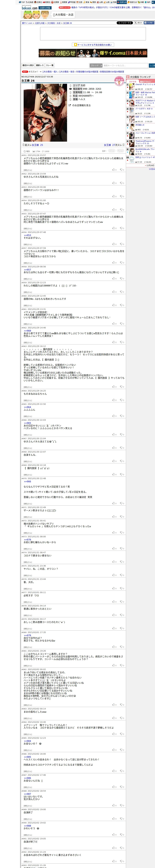The image size is (155, 868).
Task: Click anchor link >>979
Action: [x=27, y=636]
